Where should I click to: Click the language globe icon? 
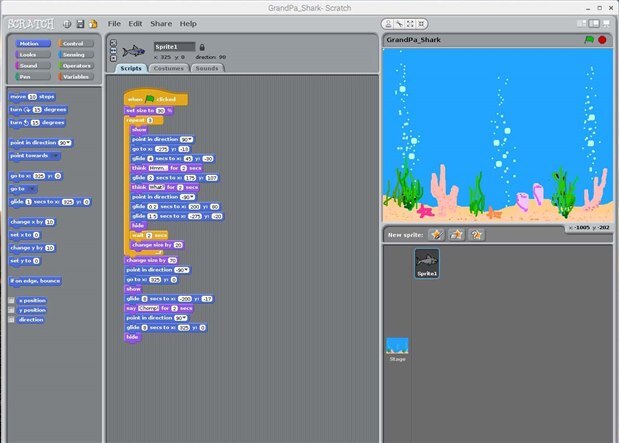click(x=67, y=24)
